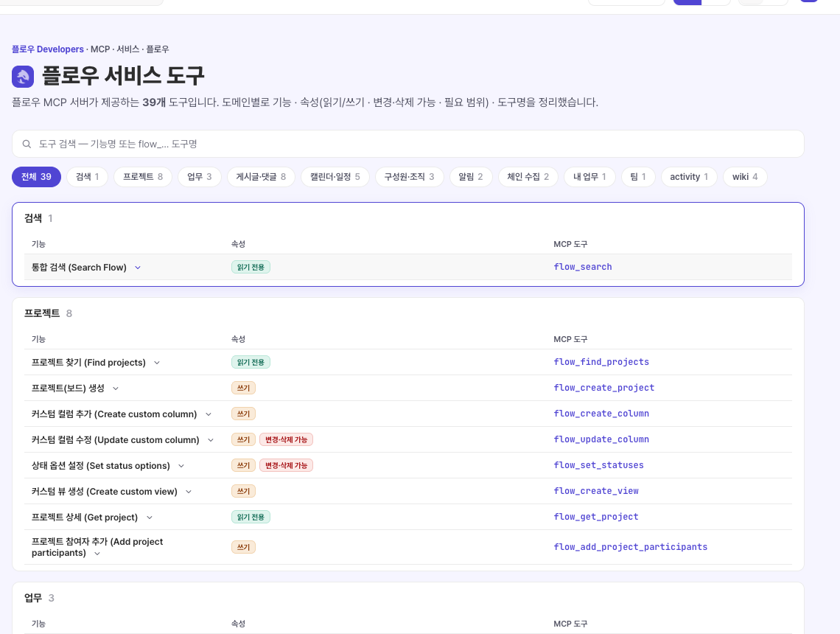Click 읽기 전용 badge in flow_search row
This screenshot has height=634, width=840.
click(x=251, y=267)
